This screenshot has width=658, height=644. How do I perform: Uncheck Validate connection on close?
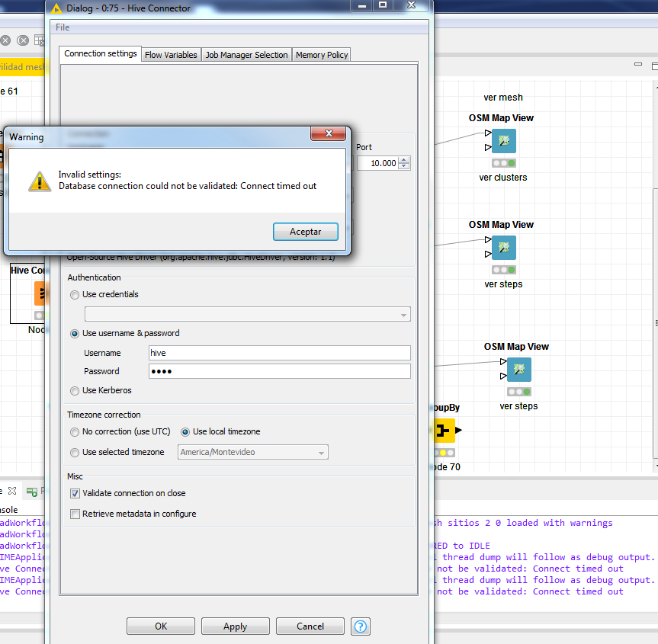click(75, 494)
